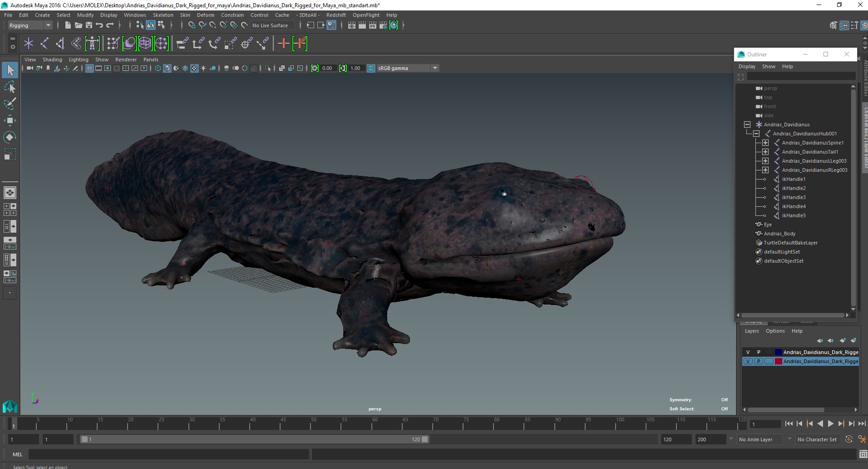
Task: Activate the Rotate tool in toolbox
Action: tap(10, 137)
